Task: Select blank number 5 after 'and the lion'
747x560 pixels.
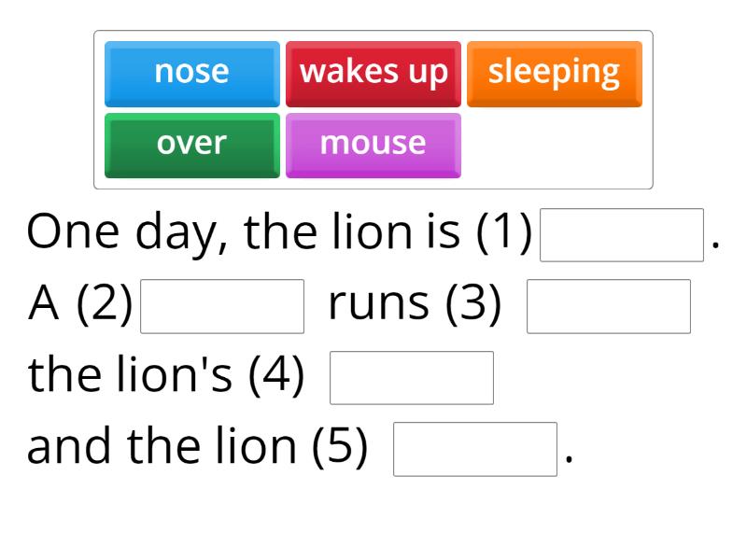Action: 475,445
